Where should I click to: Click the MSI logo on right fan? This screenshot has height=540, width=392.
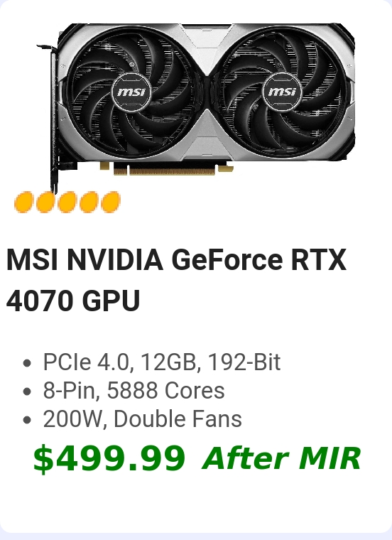click(x=282, y=91)
